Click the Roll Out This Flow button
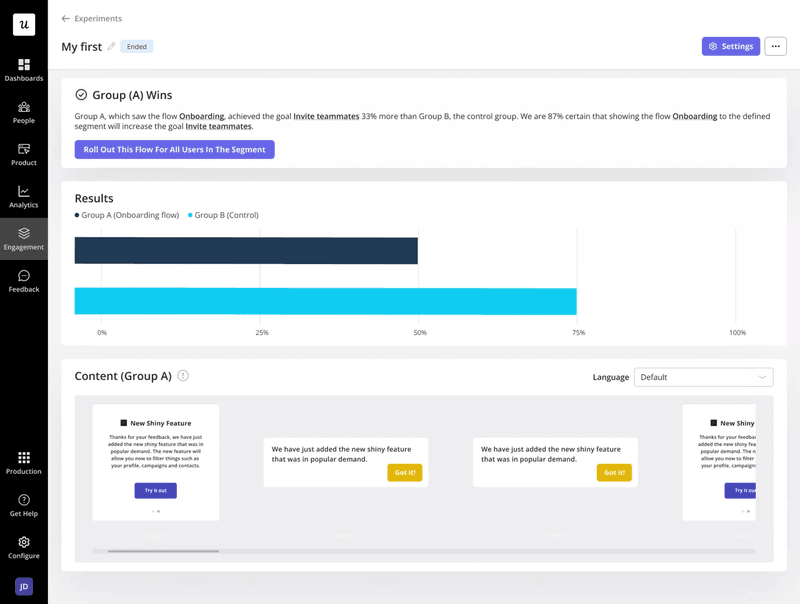800x604 pixels. click(x=174, y=150)
